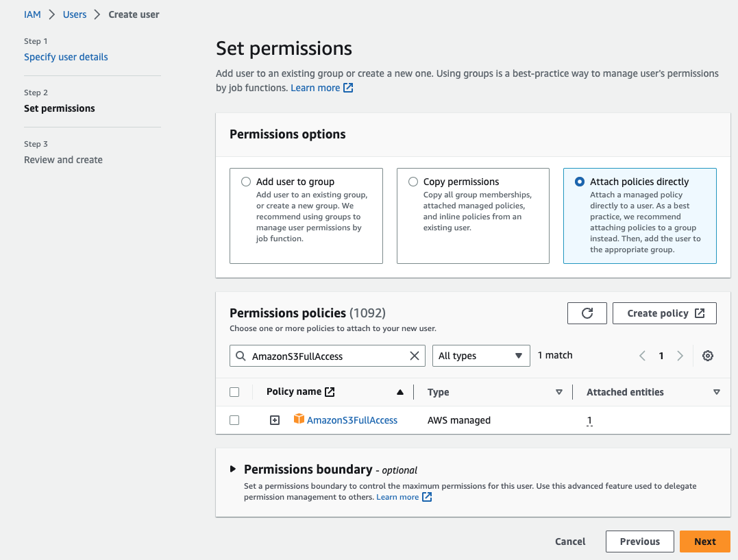Screen dimensions: 738x560
Task: Choose the Add user to group option
Action: click(246, 182)
